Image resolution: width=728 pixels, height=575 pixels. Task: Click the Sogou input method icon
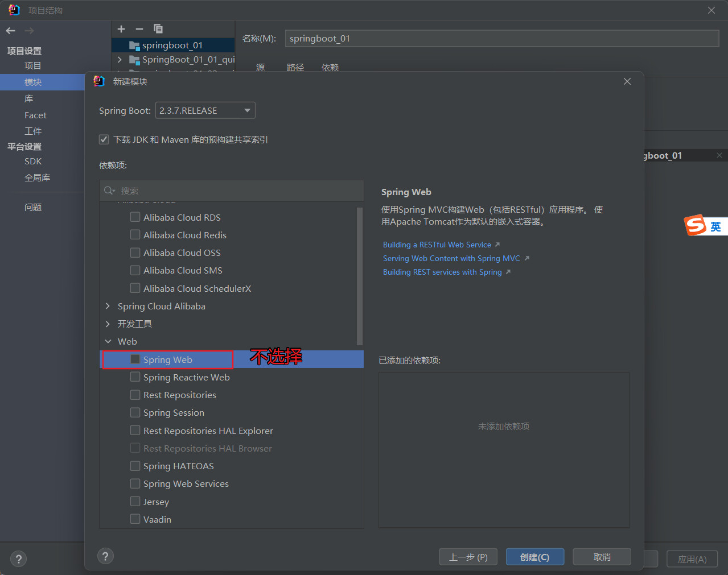click(x=696, y=225)
